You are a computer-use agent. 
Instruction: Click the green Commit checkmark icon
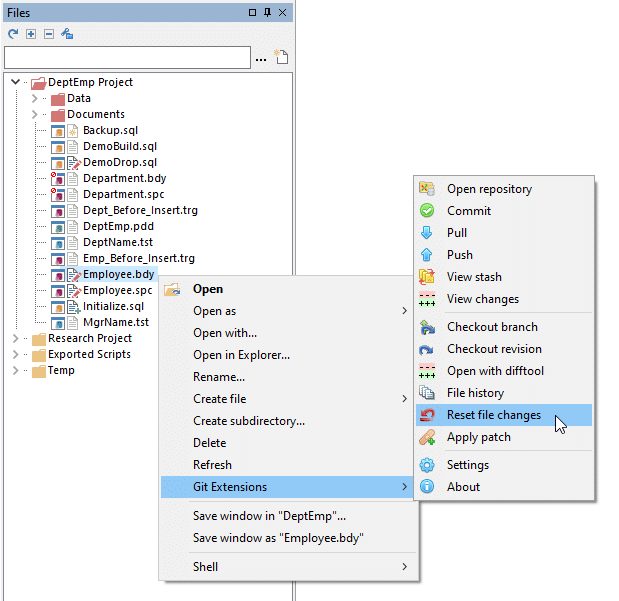pos(427,210)
